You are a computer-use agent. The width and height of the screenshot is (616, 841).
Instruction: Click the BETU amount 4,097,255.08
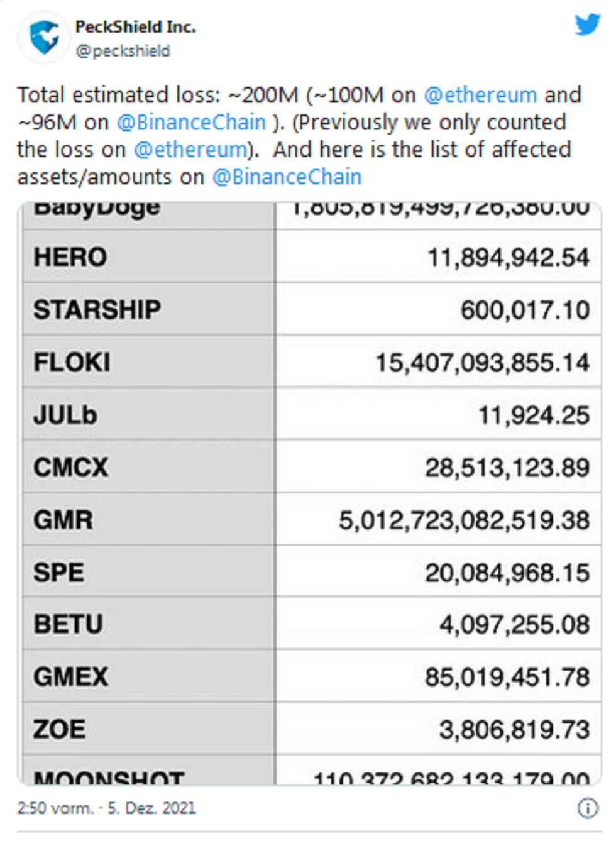514,625
